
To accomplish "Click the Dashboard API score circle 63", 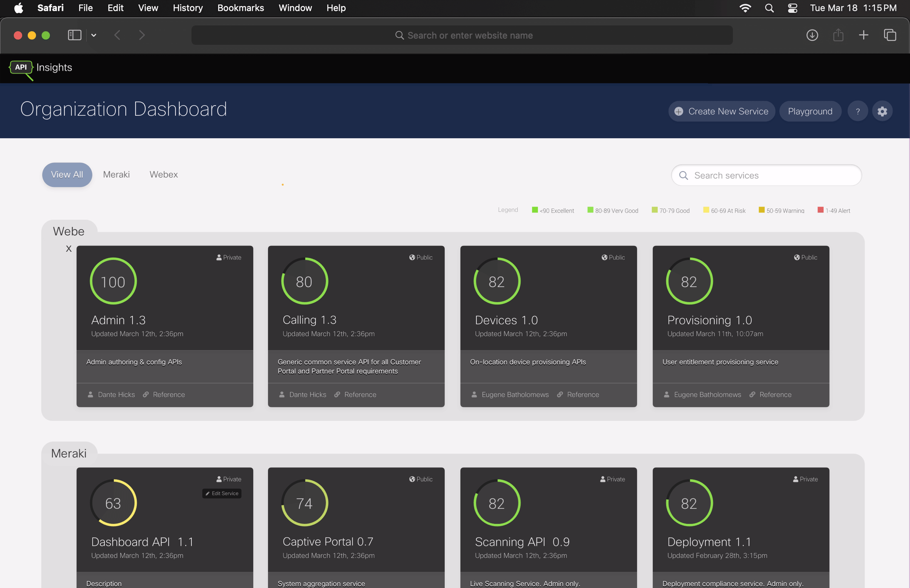I will [113, 503].
